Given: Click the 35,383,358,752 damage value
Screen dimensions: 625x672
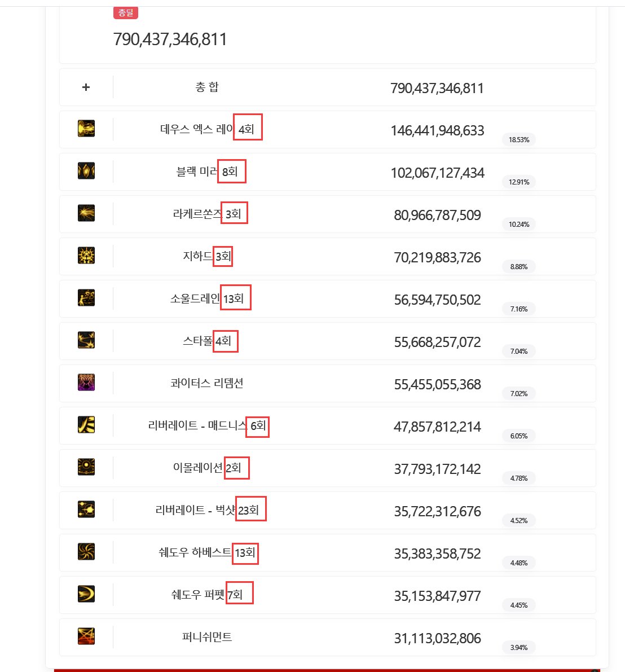Looking at the screenshot, I should [x=437, y=554].
